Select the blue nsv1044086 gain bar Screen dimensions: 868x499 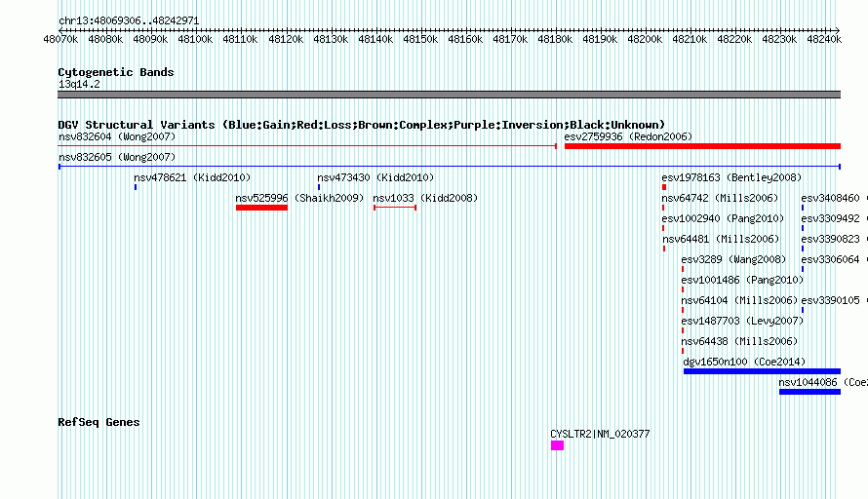(x=809, y=392)
